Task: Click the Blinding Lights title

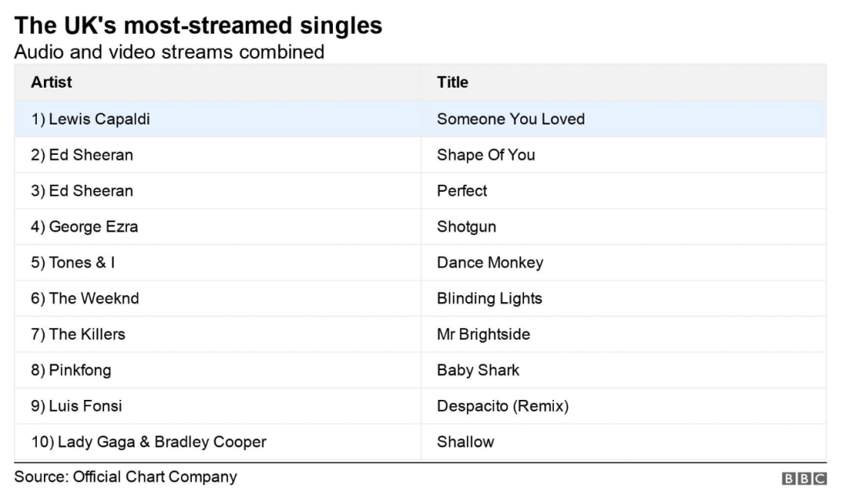Action: (490, 298)
